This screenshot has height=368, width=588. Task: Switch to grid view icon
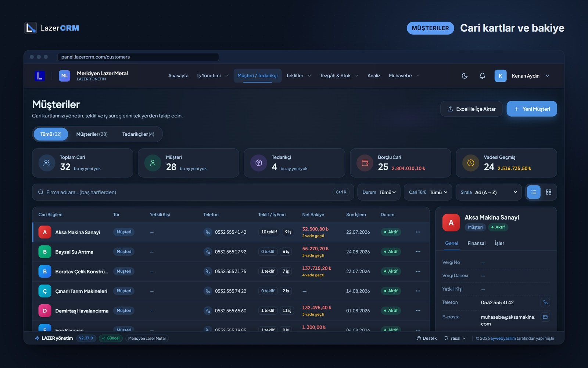[549, 192]
